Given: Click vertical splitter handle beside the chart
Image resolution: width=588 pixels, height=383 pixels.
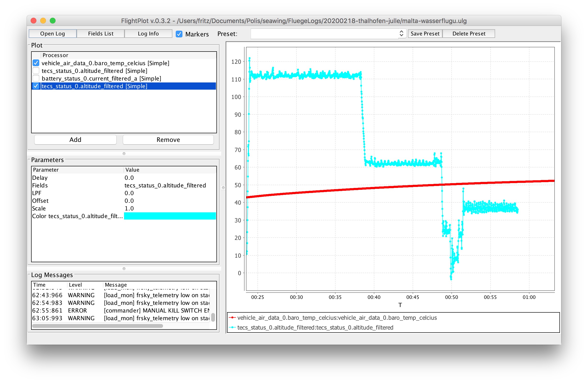Looking at the screenshot, I should coord(223,188).
